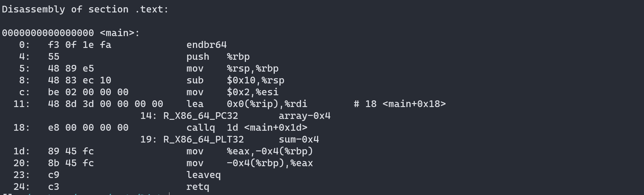Select the '# 18 <main+0x18>' comment
Viewport: 644px width, 195px height.
point(400,104)
